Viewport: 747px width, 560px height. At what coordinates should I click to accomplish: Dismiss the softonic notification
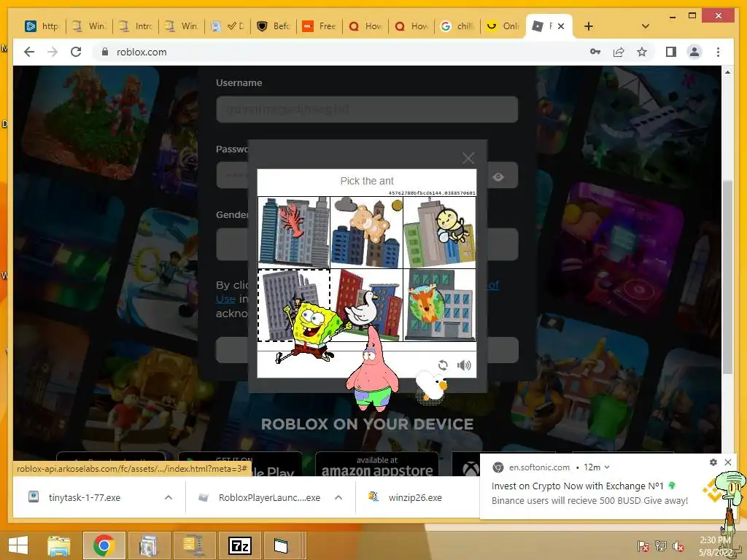tap(728, 462)
